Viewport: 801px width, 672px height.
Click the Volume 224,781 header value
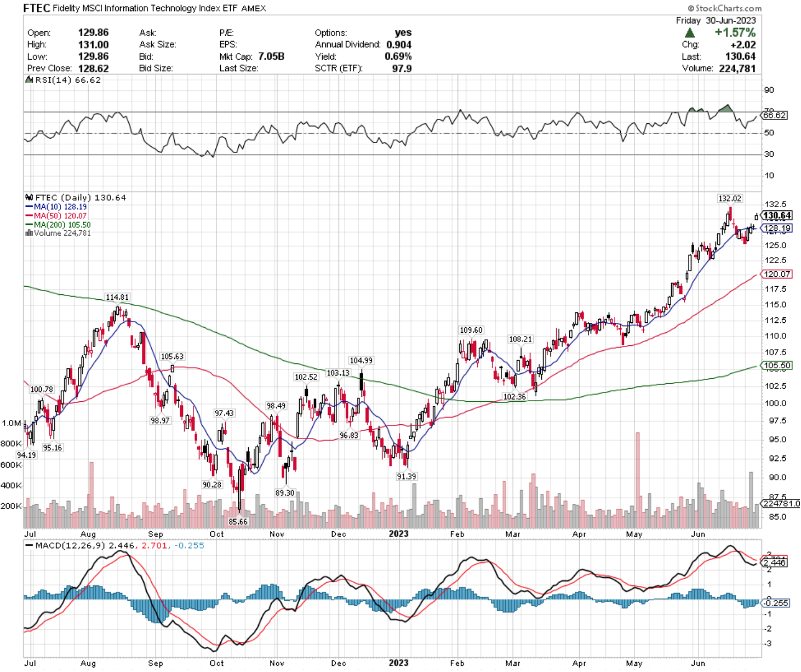tap(737, 68)
